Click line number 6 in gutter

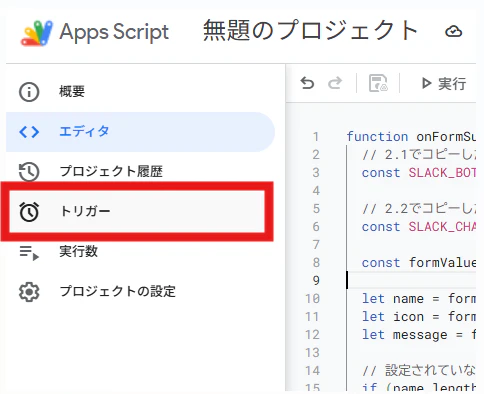click(316, 227)
